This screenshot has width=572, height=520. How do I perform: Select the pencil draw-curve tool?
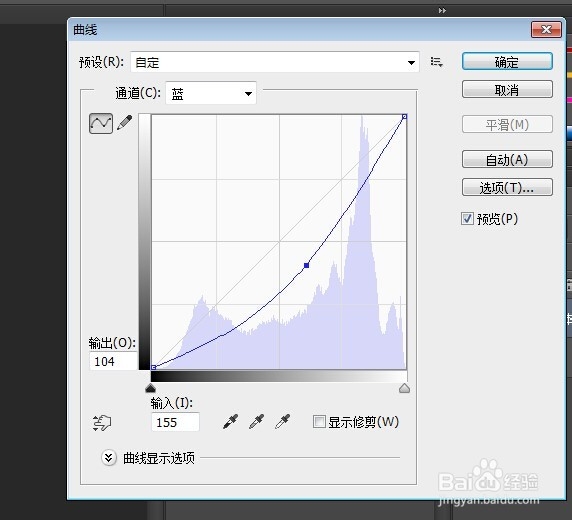click(x=125, y=123)
